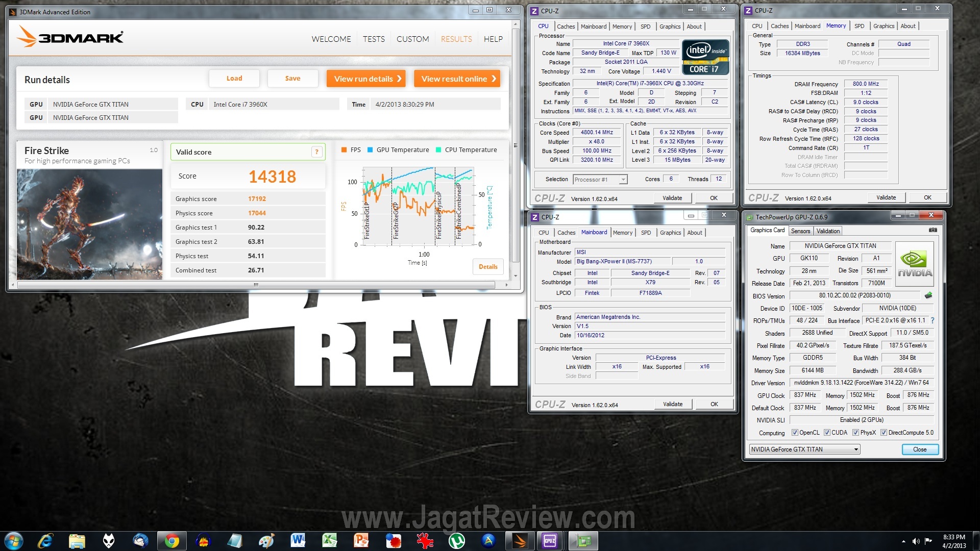Click the volume speaker tray icon

916,541
